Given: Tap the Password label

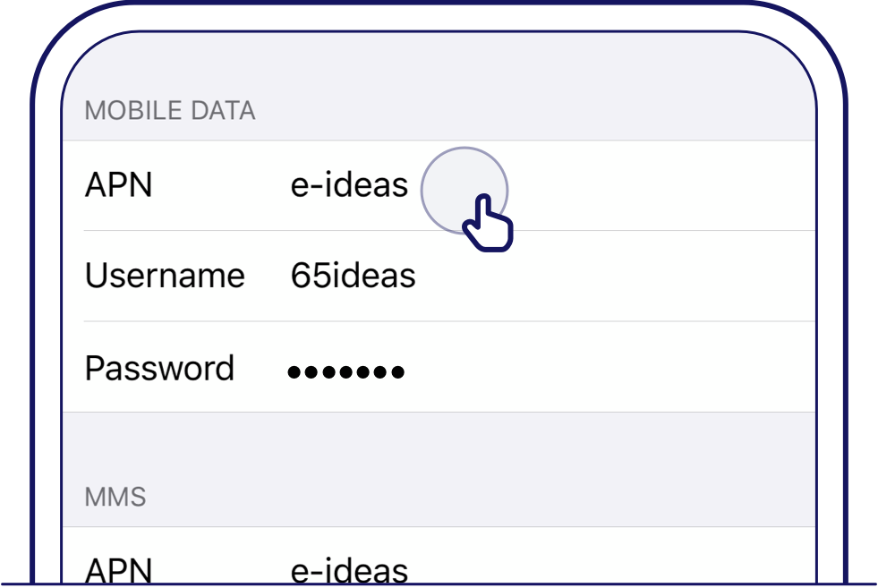Looking at the screenshot, I should [159, 369].
